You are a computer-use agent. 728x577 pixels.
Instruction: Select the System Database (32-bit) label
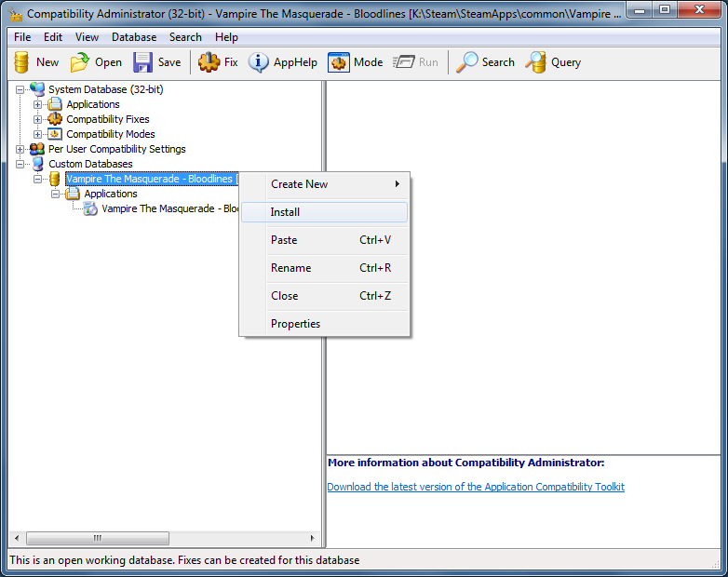point(106,89)
